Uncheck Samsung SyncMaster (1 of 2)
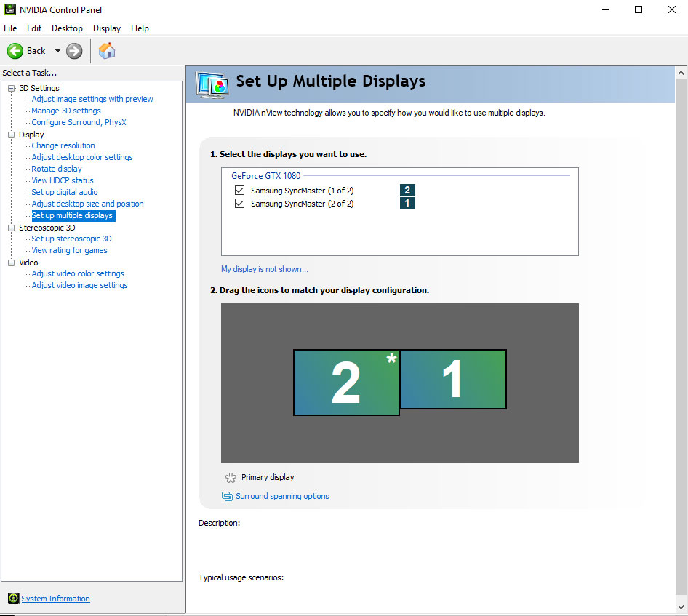The image size is (688, 616). 239,190
